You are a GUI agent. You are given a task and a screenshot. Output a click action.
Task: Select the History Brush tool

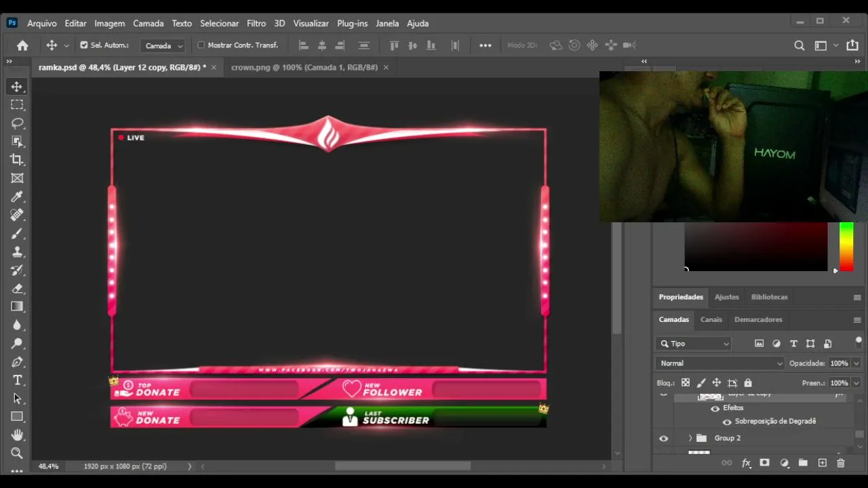click(17, 270)
